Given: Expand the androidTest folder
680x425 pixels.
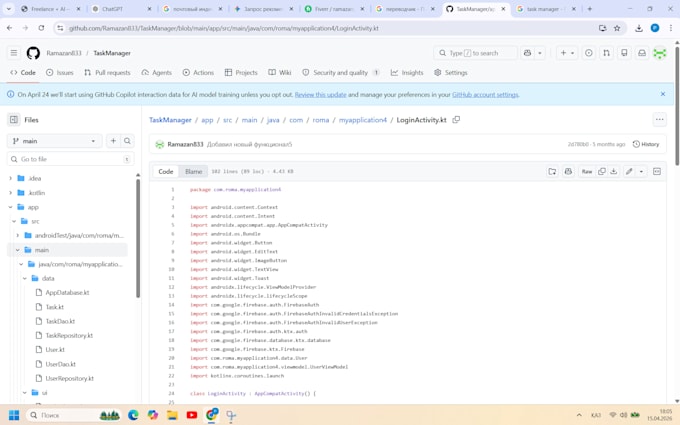Looking at the screenshot, I should click(18, 235).
